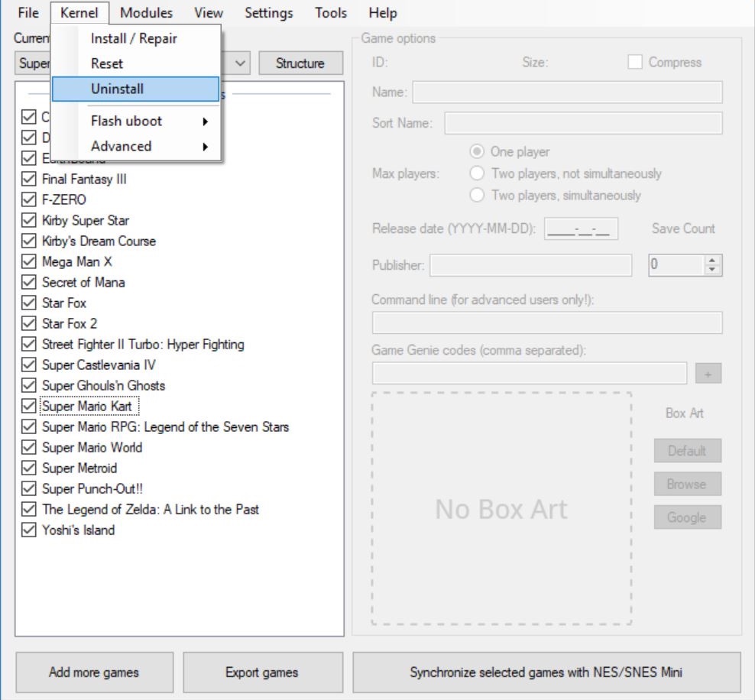Toggle Kirby's Dream Course checkbox

coord(29,241)
